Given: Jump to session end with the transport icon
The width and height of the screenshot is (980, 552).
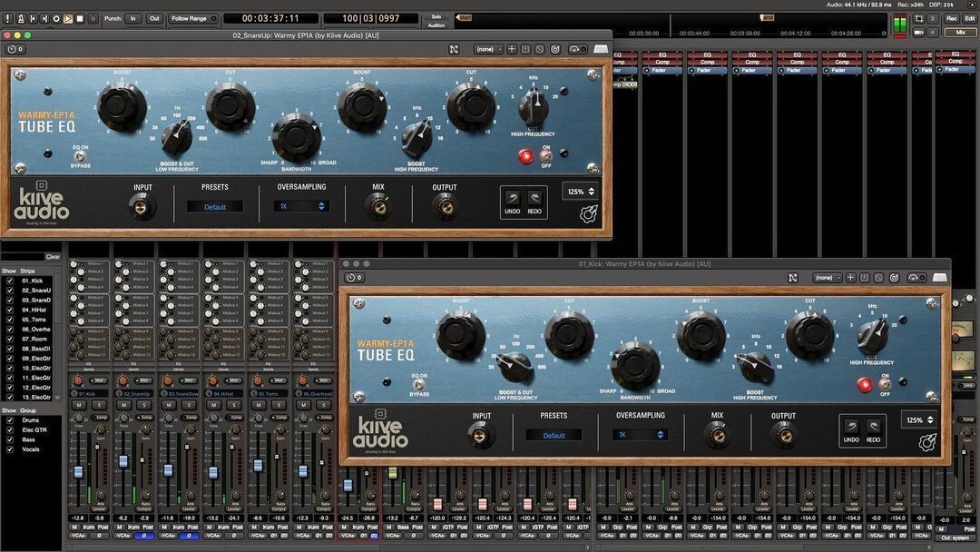Looking at the screenshot, I should [x=44, y=19].
